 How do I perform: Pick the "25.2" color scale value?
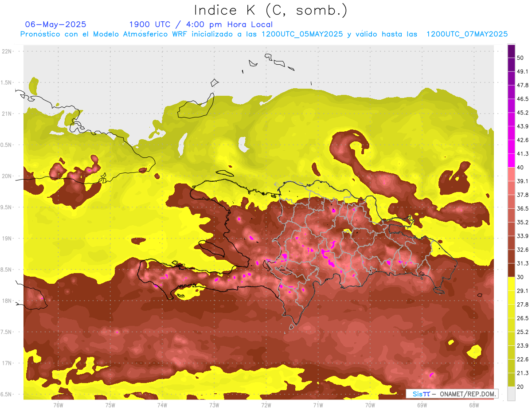523,332
